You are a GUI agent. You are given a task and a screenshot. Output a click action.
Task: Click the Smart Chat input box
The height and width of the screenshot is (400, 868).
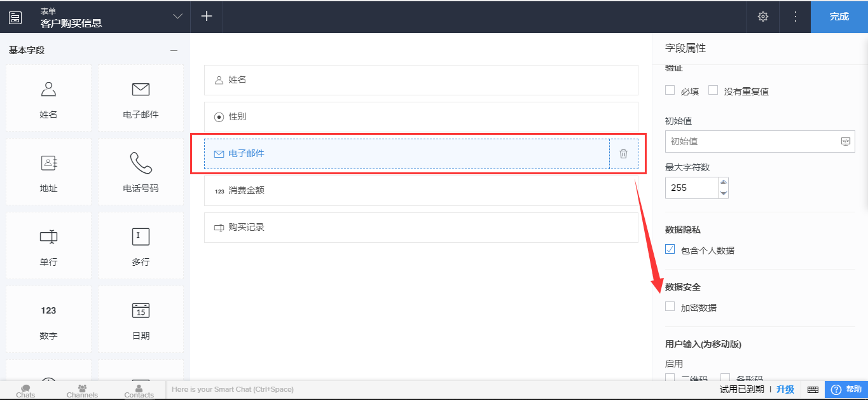[x=439, y=389]
